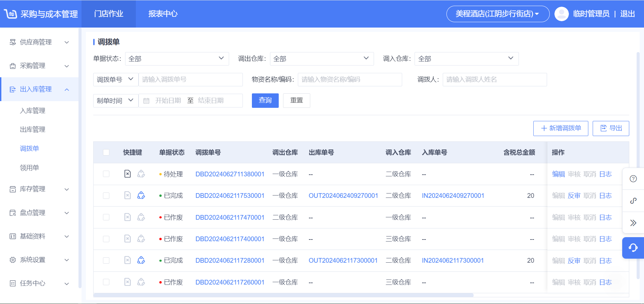Screen dimensions: 644x304
Task: Open the customer service headset icon
Action: click(633, 248)
